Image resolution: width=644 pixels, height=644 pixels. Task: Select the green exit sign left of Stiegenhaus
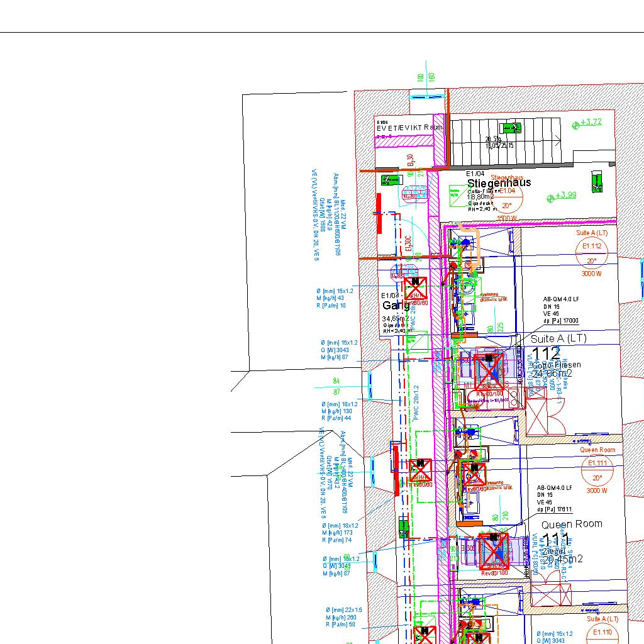[x=391, y=180]
